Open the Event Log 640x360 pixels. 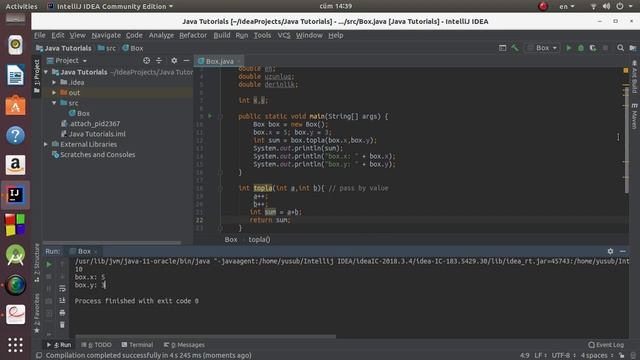coord(606,345)
